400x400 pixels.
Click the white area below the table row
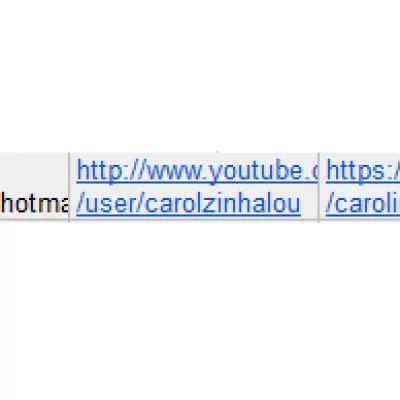pyautogui.click(x=200, y=310)
